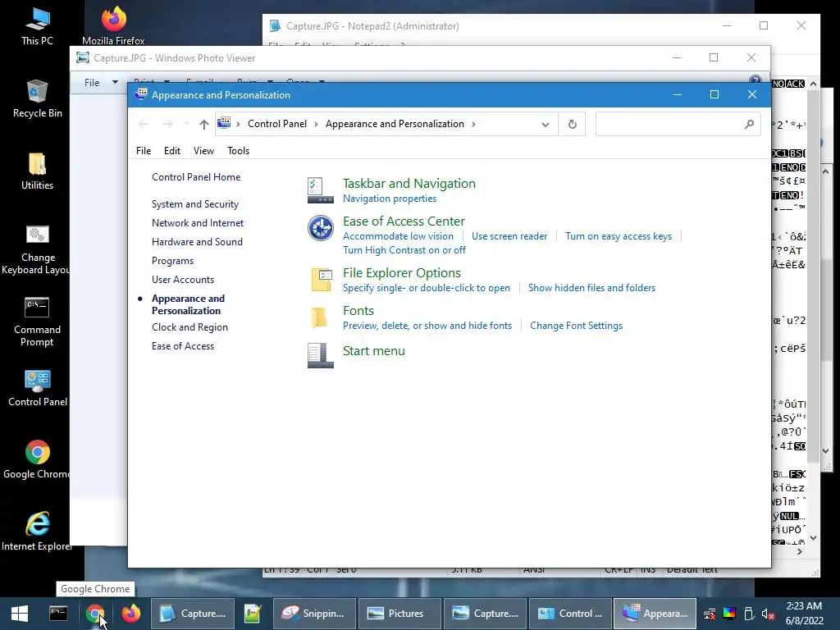
Task: Click Change Font Settings link
Action: [577, 326]
